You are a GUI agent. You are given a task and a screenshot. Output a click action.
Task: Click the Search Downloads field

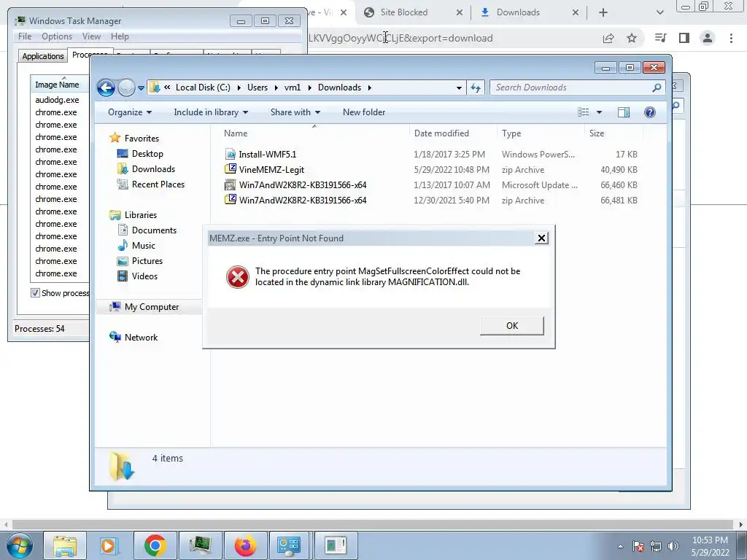click(x=572, y=87)
